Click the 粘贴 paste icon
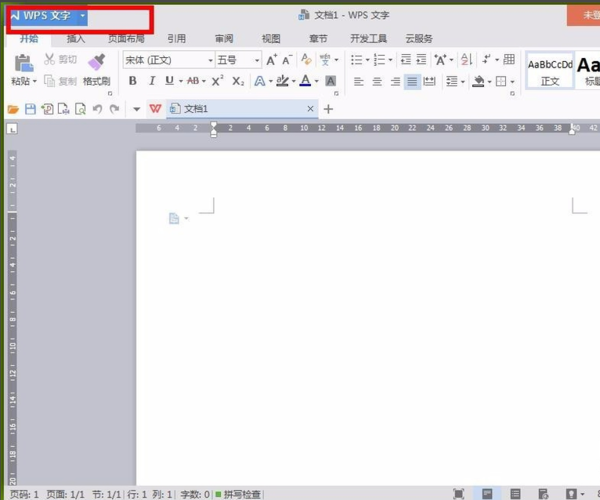 tap(24, 63)
